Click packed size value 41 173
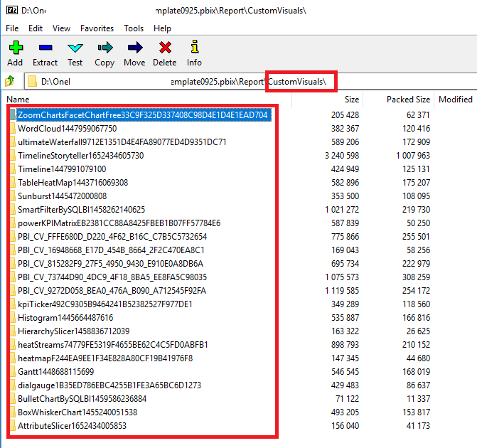Viewport: 477px width, 448px height. pos(418,426)
